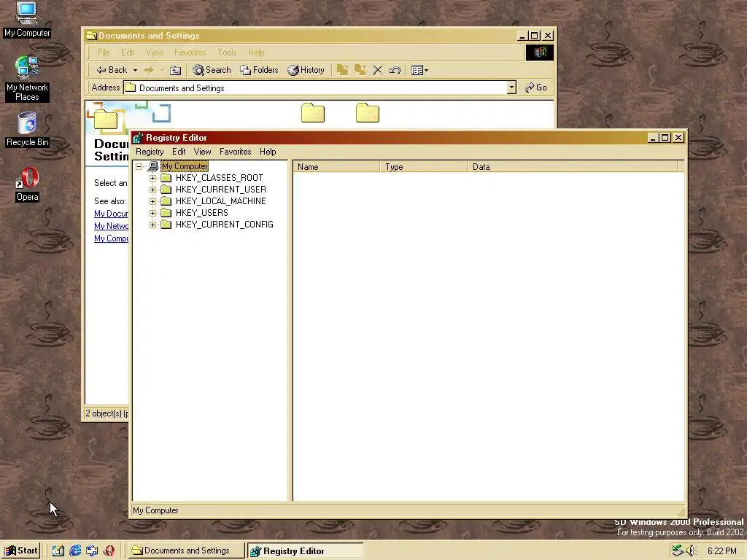Open the My Computer desktop icon
The width and height of the screenshot is (747, 560).
tap(27, 19)
